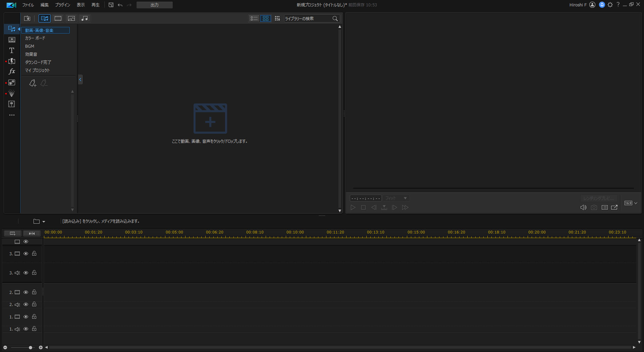The width and height of the screenshot is (644, 352).
Task: Open the Title Room (T icon)
Action: (12, 50)
